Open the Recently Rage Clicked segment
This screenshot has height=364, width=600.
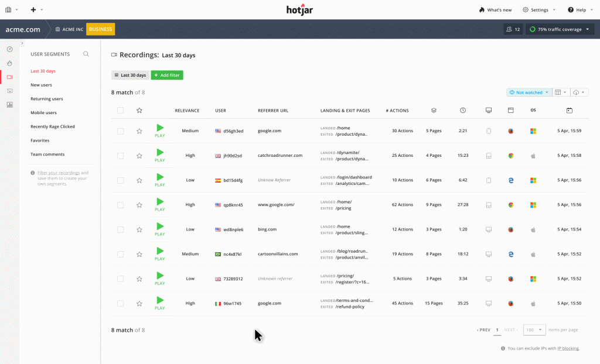pos(53,126)
